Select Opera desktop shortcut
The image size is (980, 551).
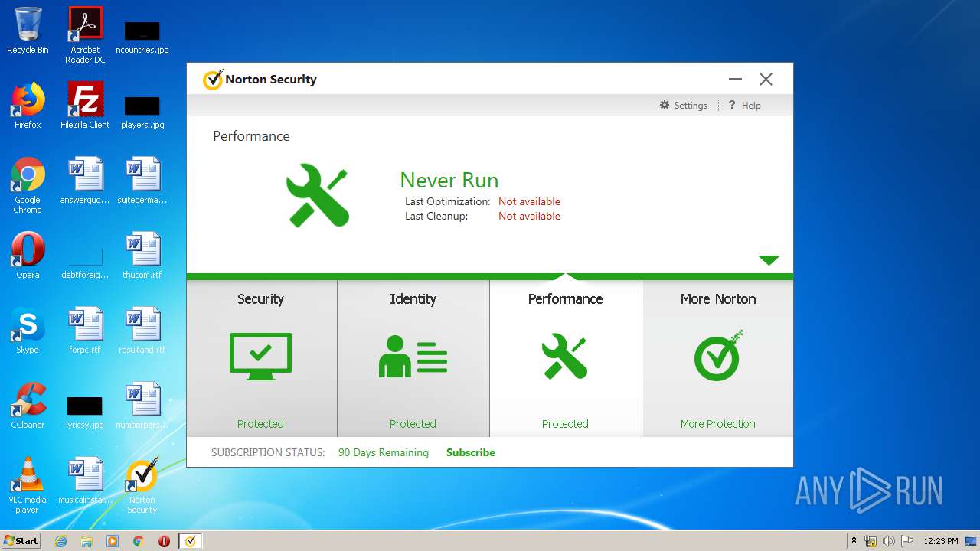28,256
